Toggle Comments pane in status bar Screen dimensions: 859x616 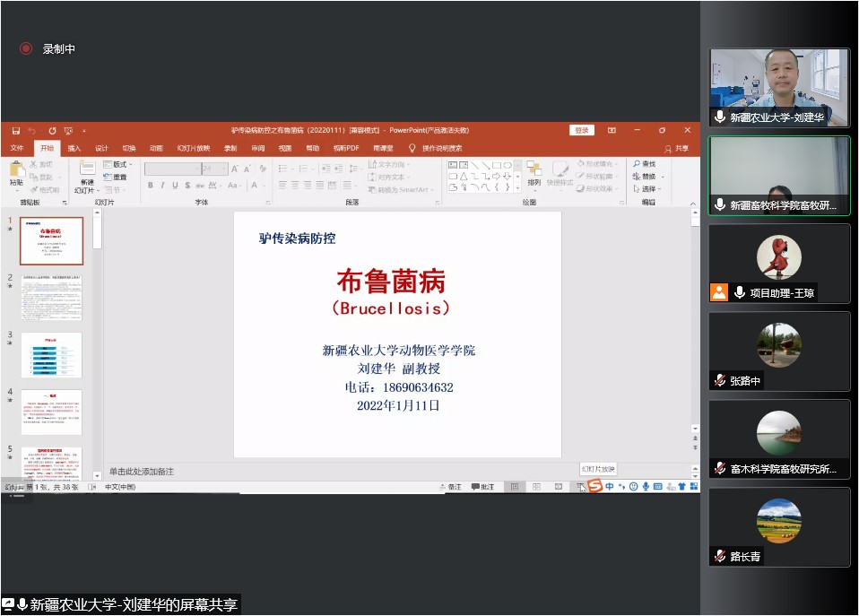click(482, 487)
